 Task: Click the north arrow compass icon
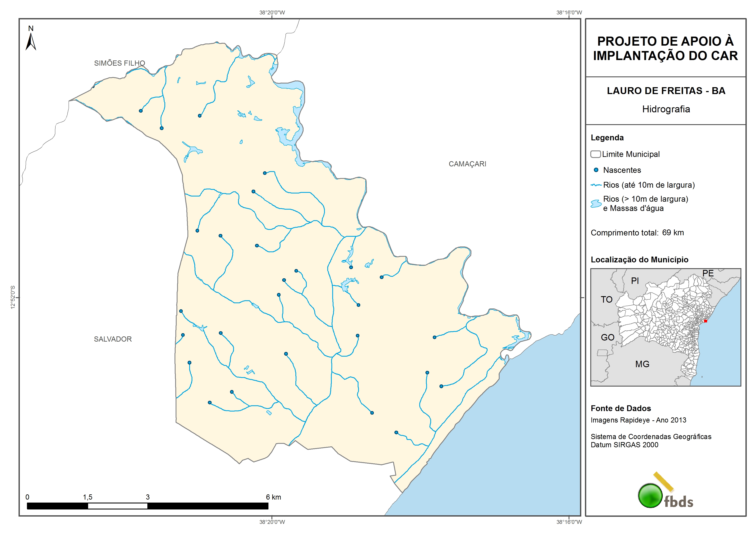tap(31, 42)
